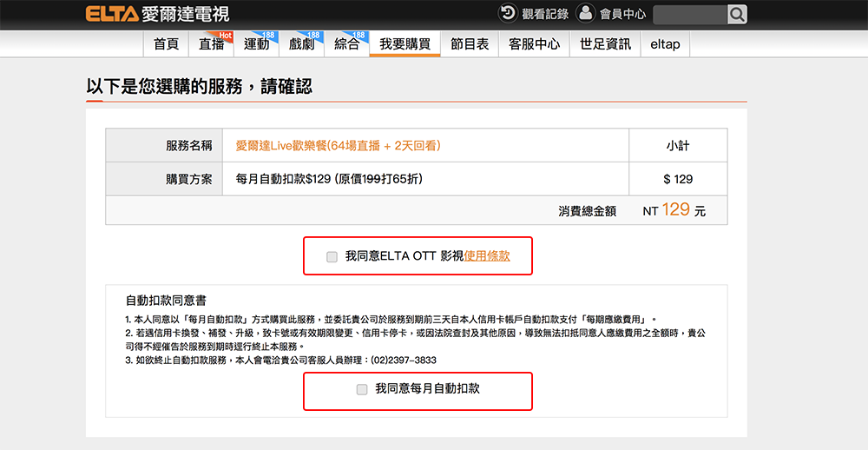The width and height of the screenshot is (868, 450).
Task: Focus the header search field
Action: (690, 15)
